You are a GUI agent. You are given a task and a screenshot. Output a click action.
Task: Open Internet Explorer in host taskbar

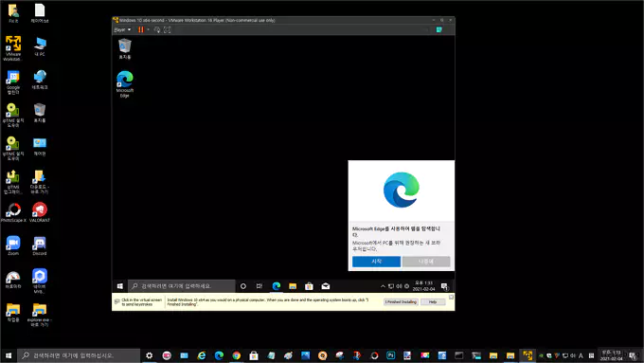pyautogui.click(x=201, y=355)
